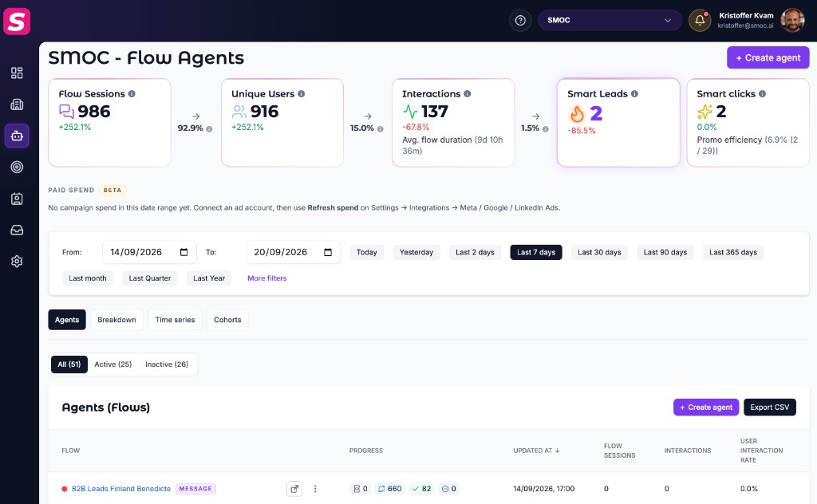Click info icon next to Smart clicks
817x504 pixels.
point(762,94)
